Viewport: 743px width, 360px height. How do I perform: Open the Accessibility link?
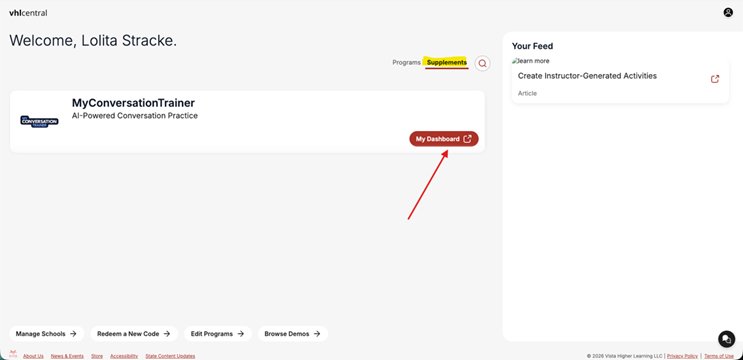point(124,356)
